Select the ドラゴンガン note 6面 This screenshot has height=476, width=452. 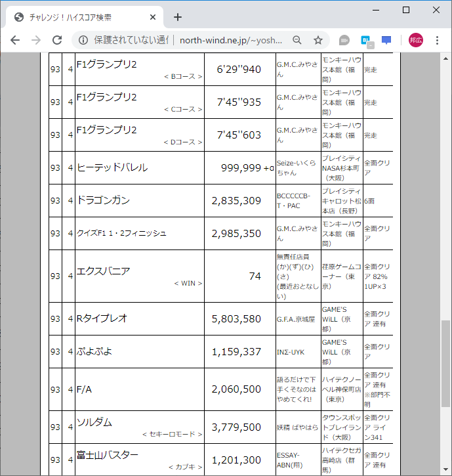369,201
